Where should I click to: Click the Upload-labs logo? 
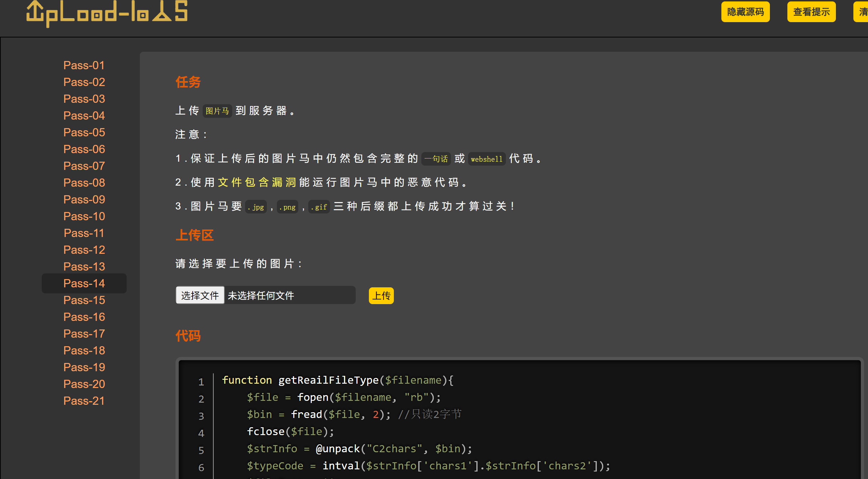(x=107, y=13)
